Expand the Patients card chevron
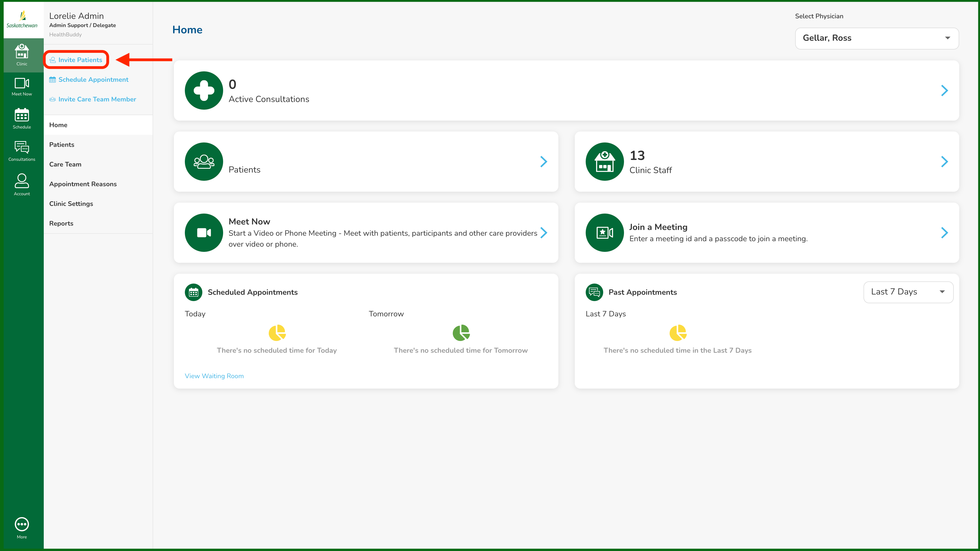 [x=543, y=162]
